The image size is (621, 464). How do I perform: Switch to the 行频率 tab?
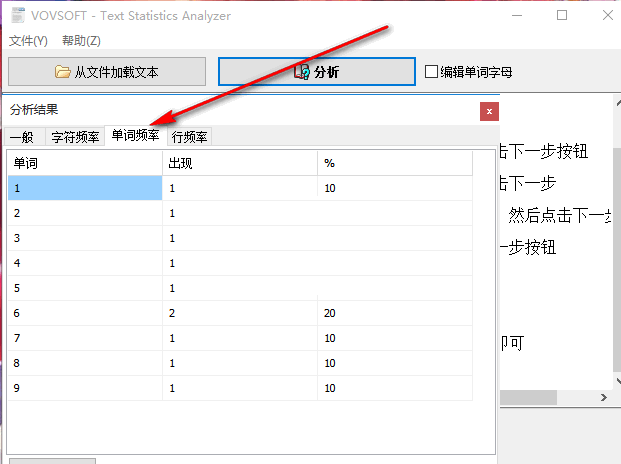[189, 137]
